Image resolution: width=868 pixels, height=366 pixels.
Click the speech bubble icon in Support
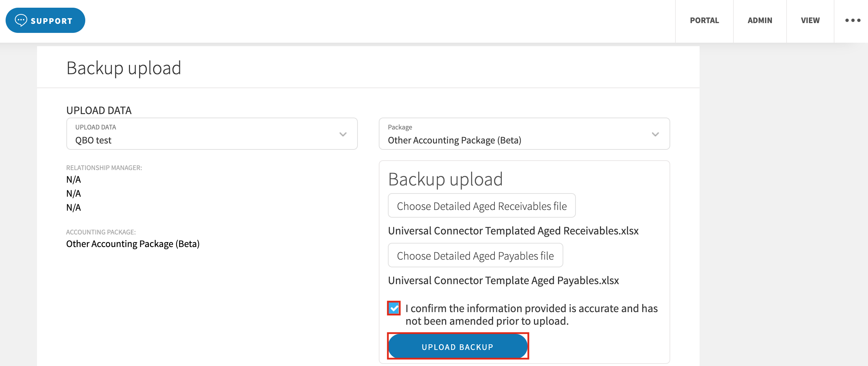21,20
